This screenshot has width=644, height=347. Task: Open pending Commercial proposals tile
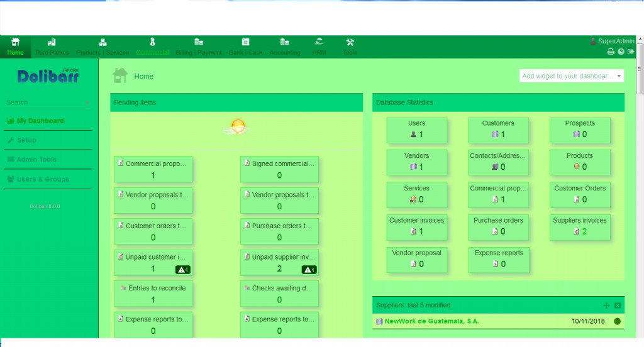click(x=153, y=169)
